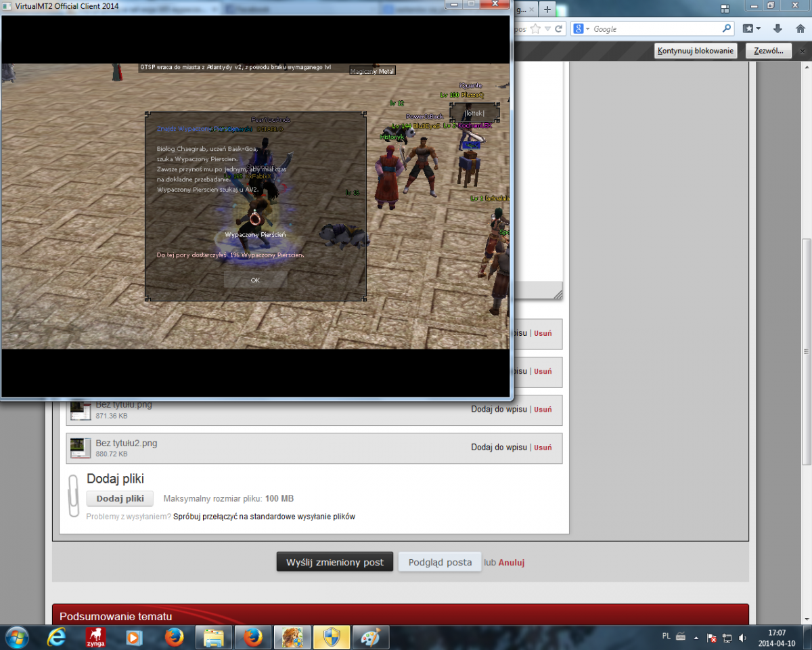Click the Magiczny Metal label in game
This screenshot has height=650, width=812.
[372, 71]
